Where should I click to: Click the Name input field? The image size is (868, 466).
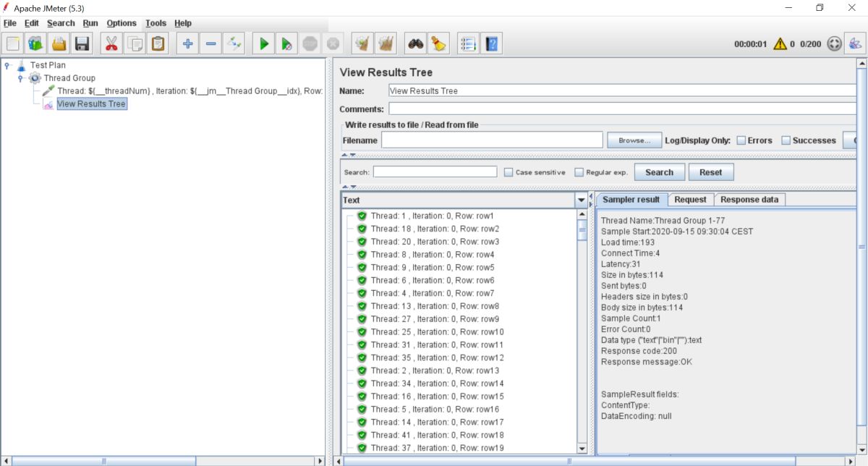click(x=622, y=90)
